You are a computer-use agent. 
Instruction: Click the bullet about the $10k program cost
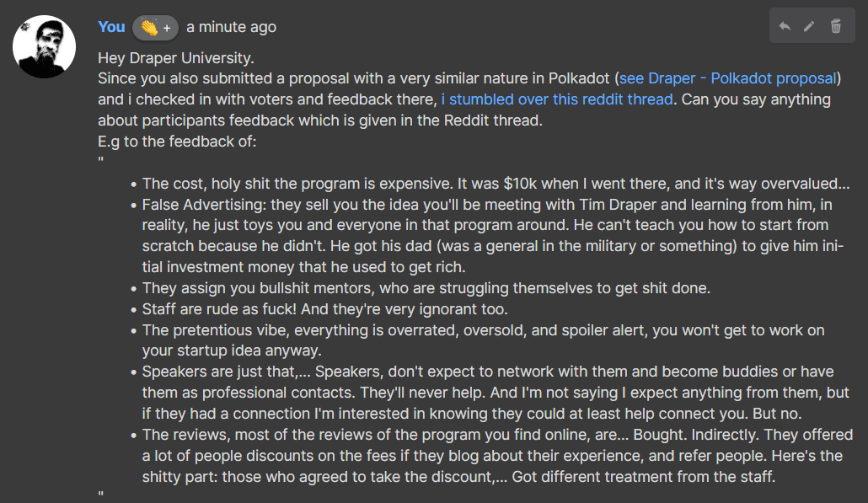(496, 184)
